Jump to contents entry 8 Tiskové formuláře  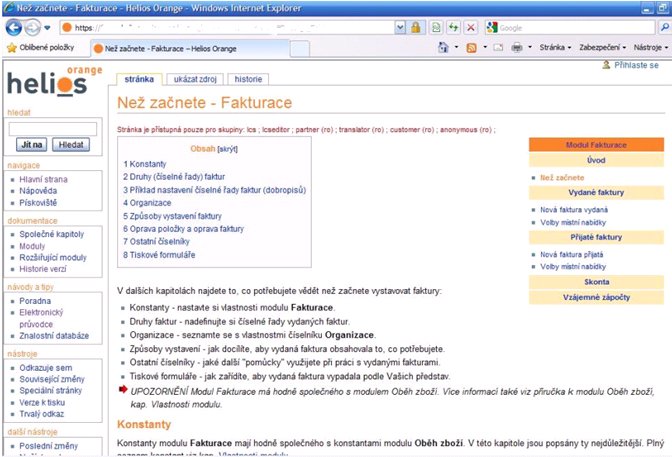[159, 255]
